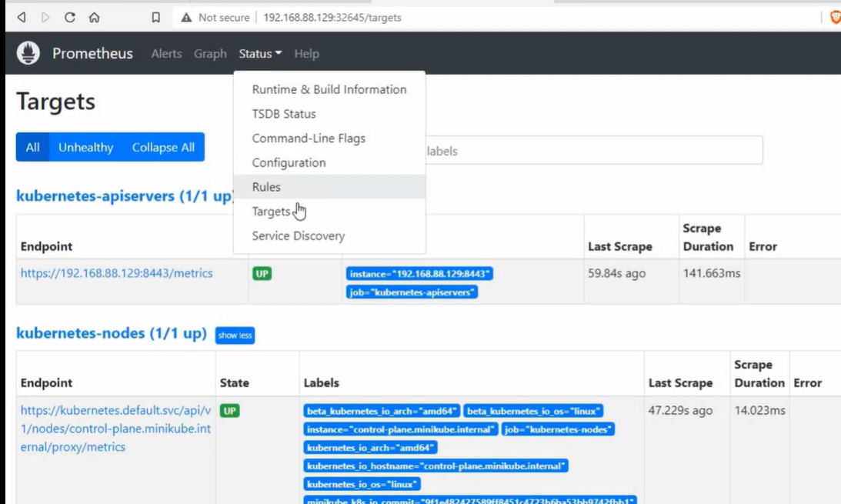Click Labels column header in nodes table
This screenshot has height=504, width=841.
pyautogui.click(x=322, y=383)
